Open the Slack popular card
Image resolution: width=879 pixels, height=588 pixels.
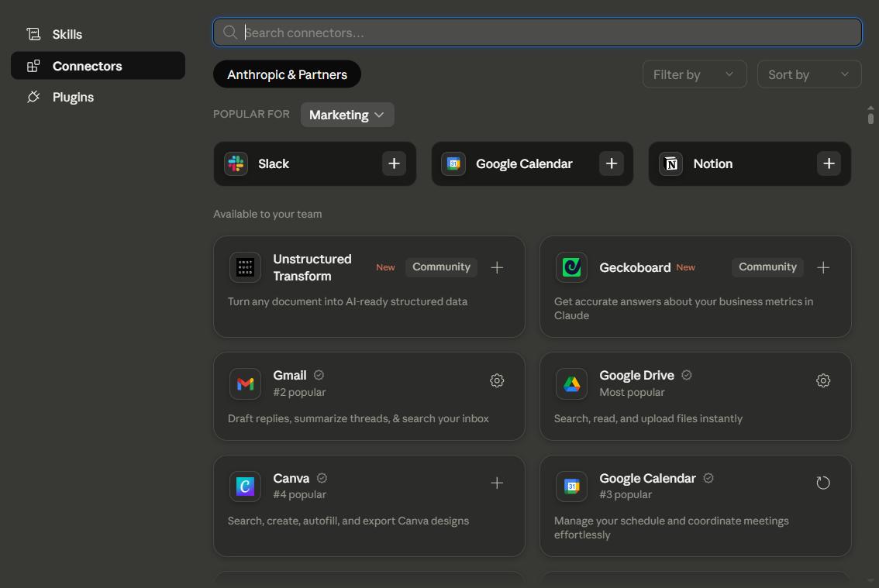pyautogui.click(x=315, y=163)
